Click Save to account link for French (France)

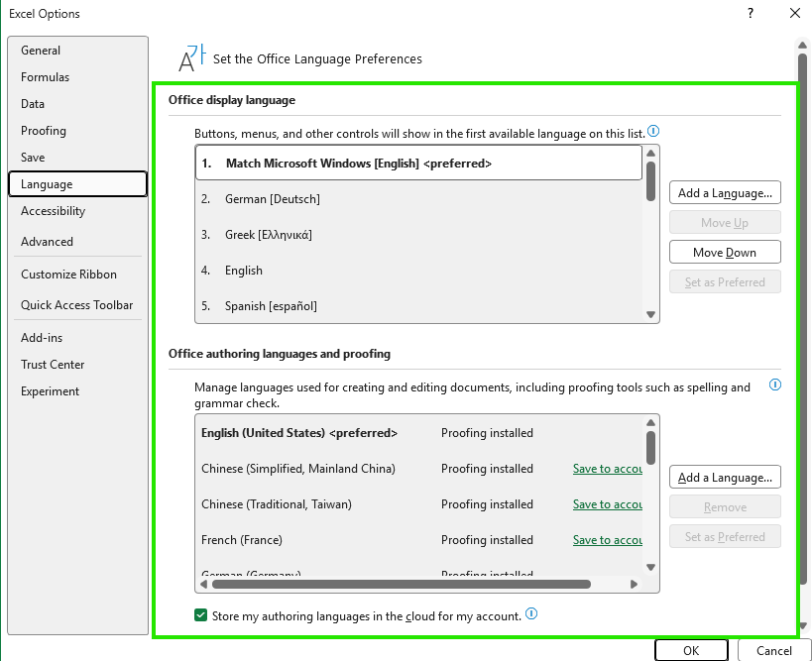607,540
